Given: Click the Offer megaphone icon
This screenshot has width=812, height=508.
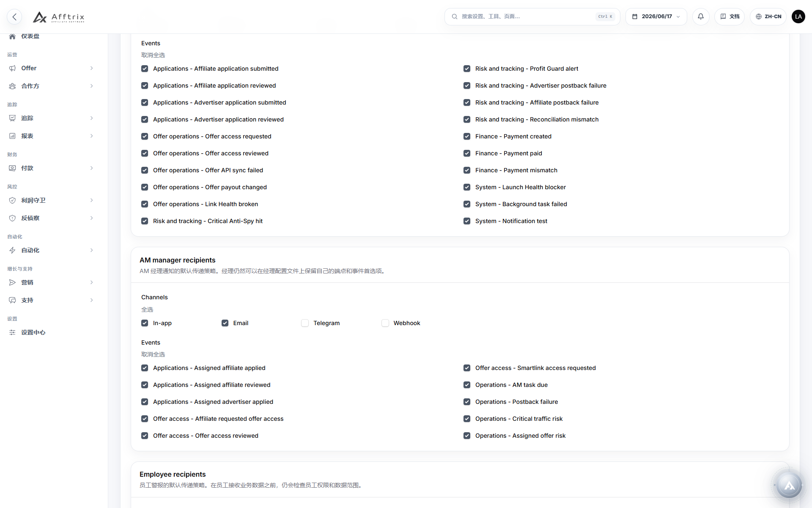Looking at the screenshot, I should tap(12, 68).
